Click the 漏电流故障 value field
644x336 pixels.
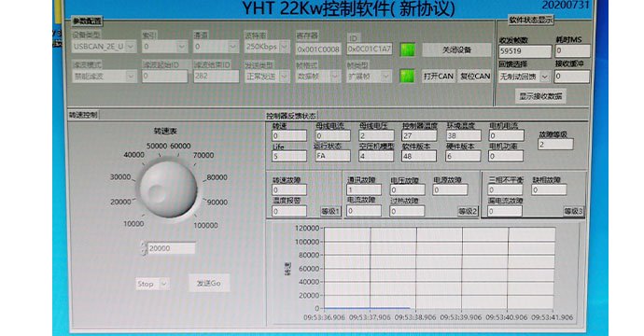tap(505, 211)
